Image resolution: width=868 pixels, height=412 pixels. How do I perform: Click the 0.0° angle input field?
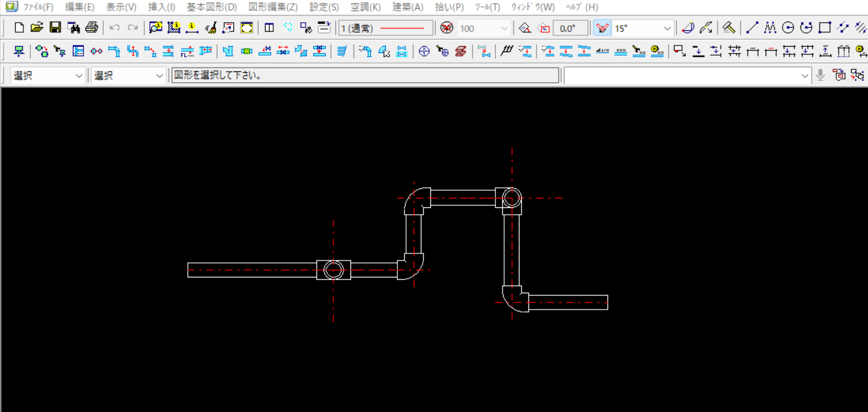571,28
